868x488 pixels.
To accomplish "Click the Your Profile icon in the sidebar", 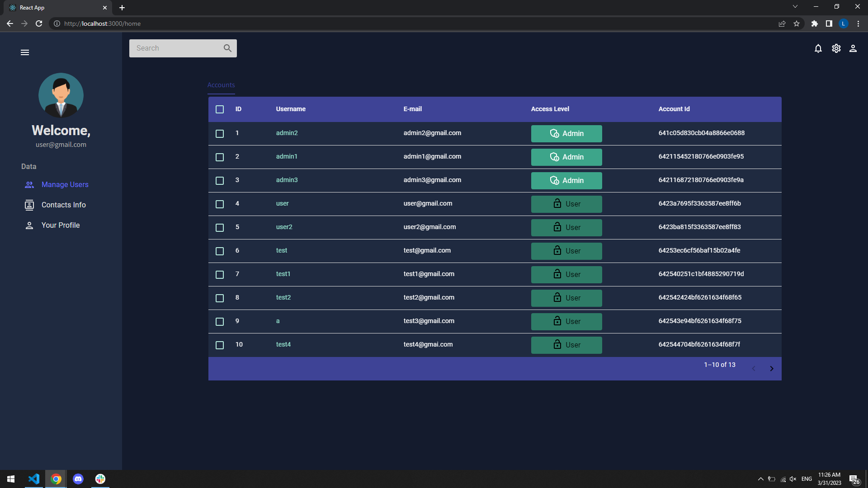I will coord(29,225).
